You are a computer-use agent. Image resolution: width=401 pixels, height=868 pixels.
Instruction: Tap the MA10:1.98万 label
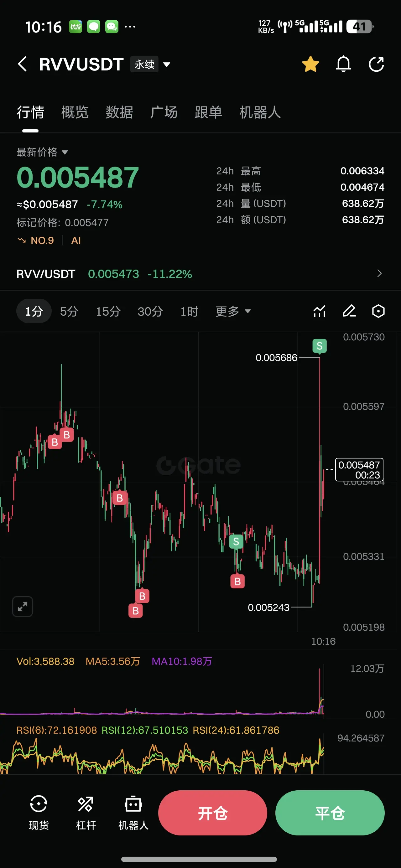182,661
